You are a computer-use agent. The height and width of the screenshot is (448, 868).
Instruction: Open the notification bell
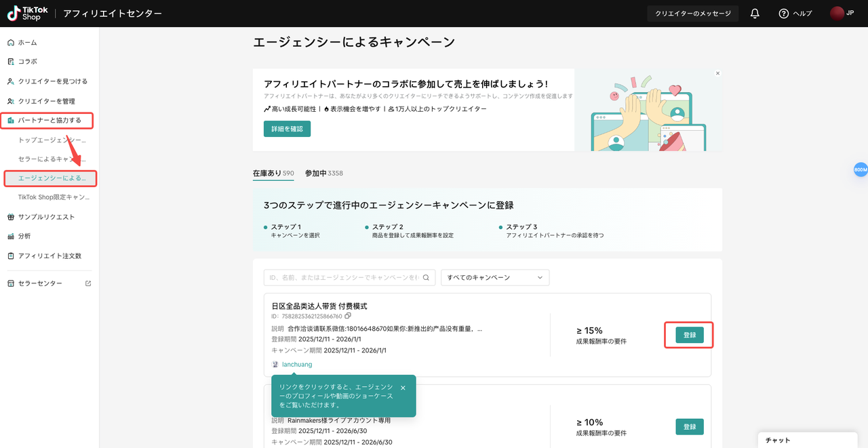[x=755, y=14]
